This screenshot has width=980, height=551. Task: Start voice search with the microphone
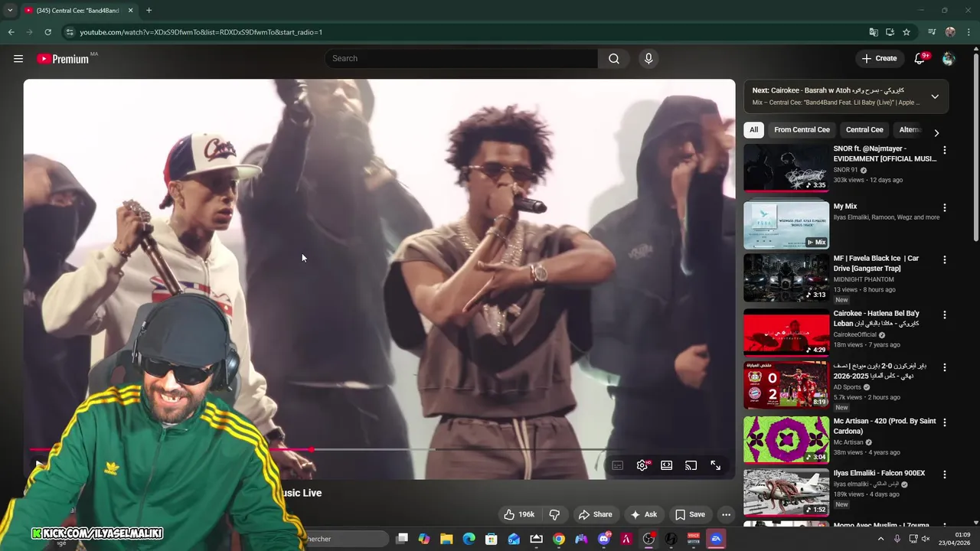(648, 59)
